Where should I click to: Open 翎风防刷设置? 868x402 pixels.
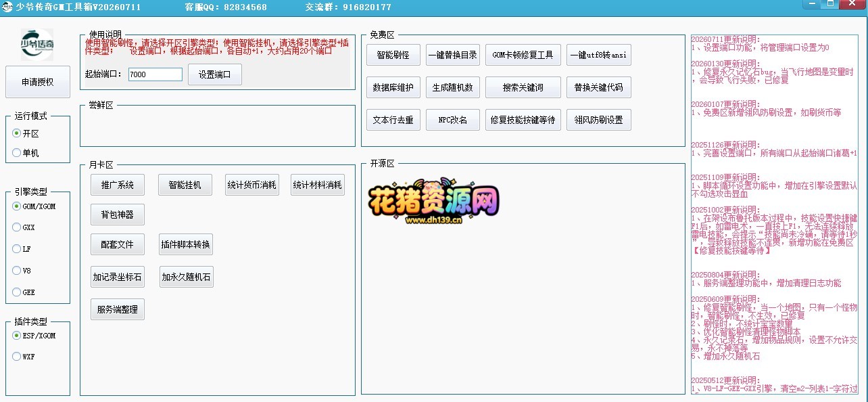599,120
